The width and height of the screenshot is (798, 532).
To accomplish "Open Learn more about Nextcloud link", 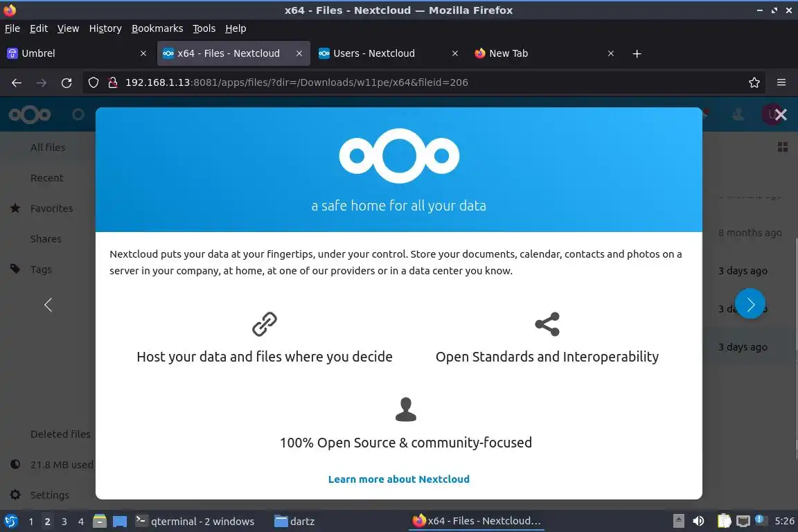I will click(x=398, y=479).
